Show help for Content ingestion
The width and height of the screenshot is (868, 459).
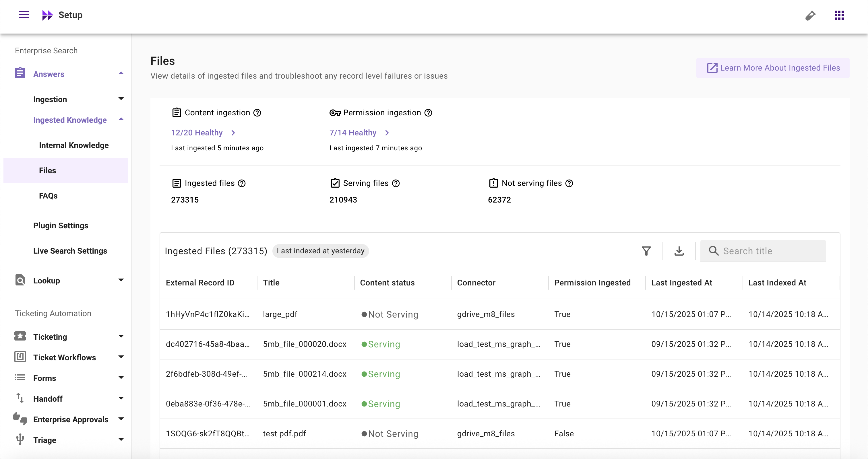point(257,113)
